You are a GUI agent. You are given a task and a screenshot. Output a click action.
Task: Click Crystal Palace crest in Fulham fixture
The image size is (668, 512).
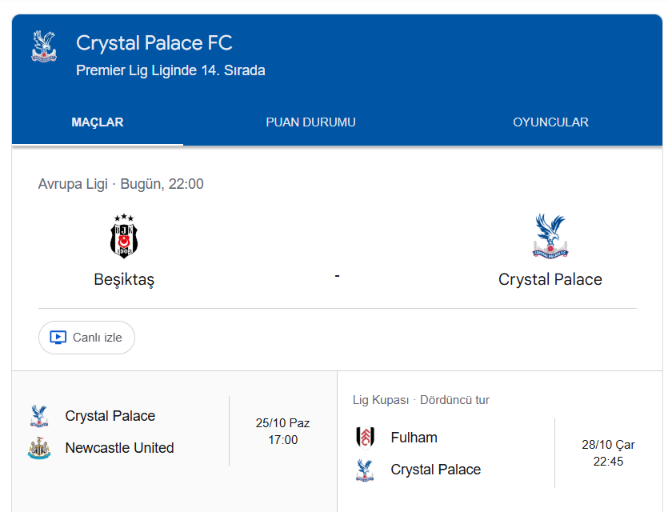[x=365, y=470]
